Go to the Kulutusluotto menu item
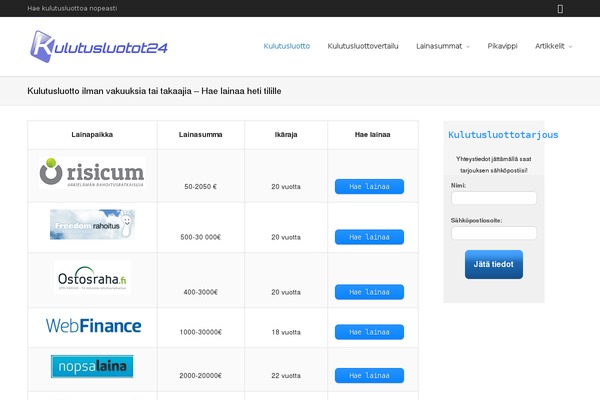The height and width of the screenshot is (400, 600). [287, 46]
